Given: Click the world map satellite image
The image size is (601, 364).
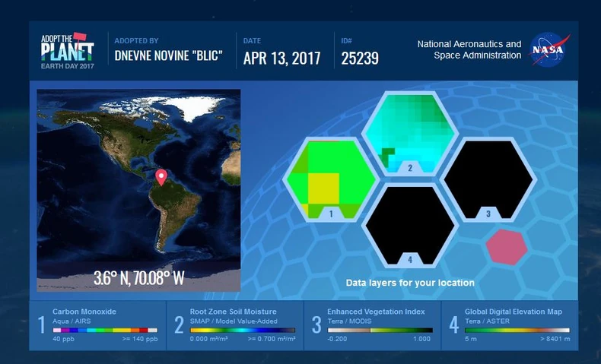Looking at the screenshot, I should tap(138, 190).
